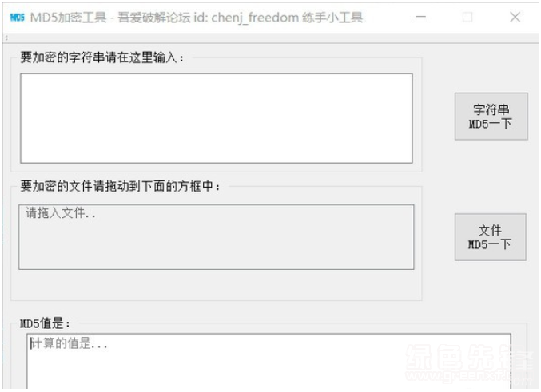Click the 字符串 MD5一下 button
This screenshot has height=392, width=541.
click(491, 117)
